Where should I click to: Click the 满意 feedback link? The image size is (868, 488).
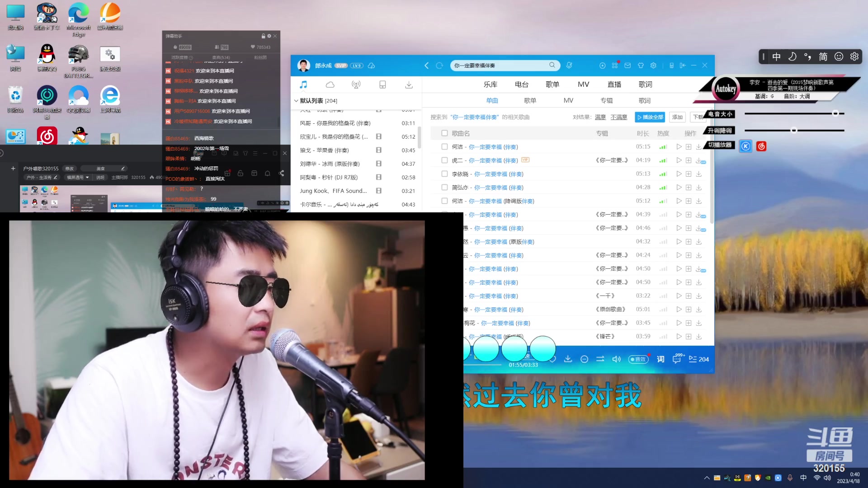click(x=600, y=117)
